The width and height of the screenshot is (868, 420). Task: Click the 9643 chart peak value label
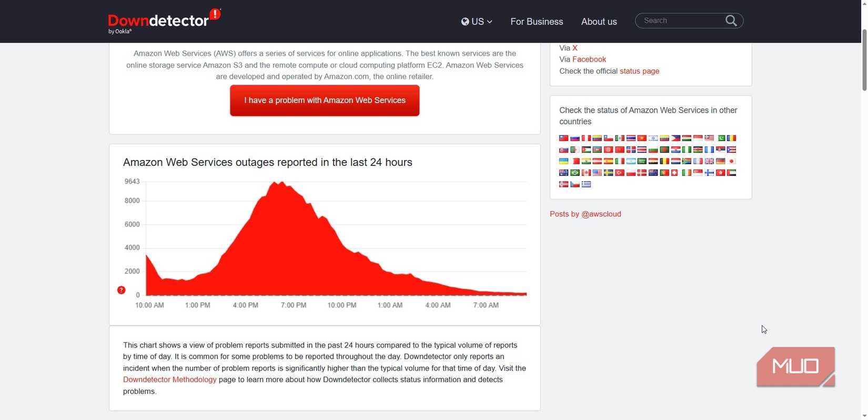click(x=132, y=182)
